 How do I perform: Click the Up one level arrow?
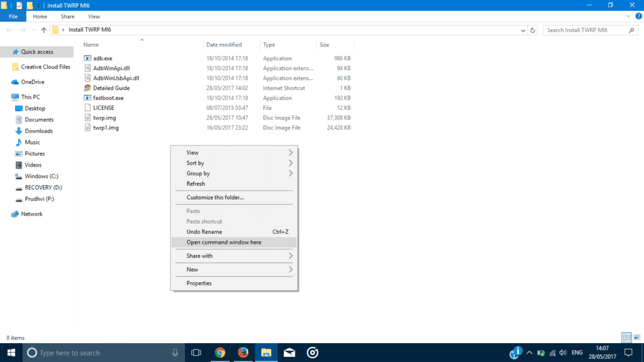(x=43, y=30)
